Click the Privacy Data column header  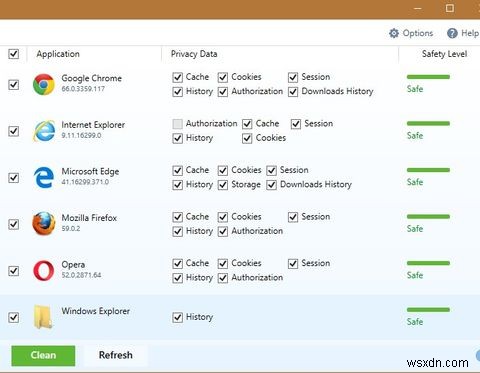[194, 54]
